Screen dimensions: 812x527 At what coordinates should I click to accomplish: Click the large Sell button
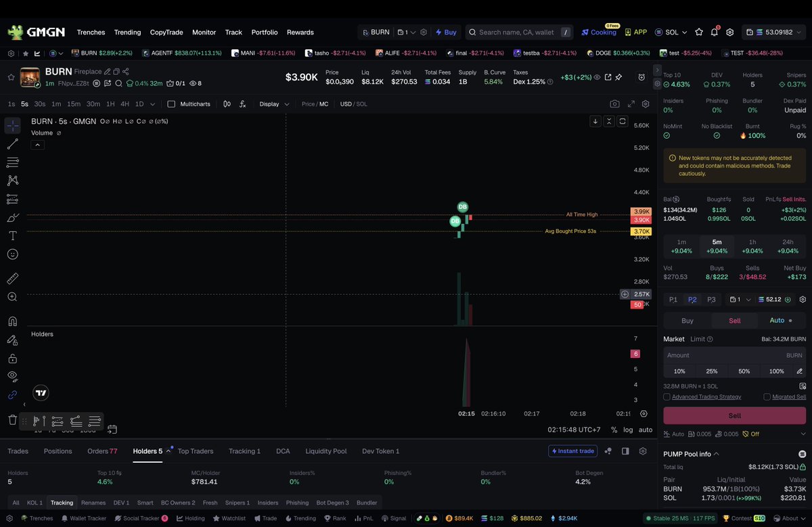click(x=735, y=415)
